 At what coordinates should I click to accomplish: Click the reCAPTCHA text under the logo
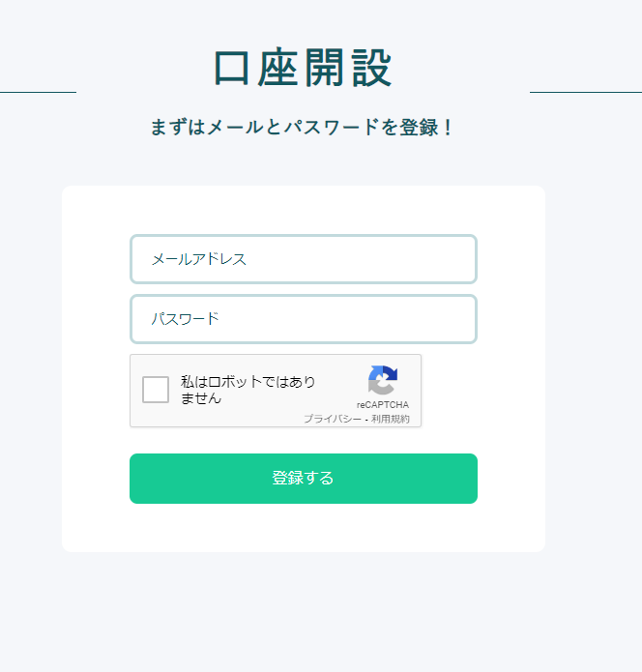383,405
